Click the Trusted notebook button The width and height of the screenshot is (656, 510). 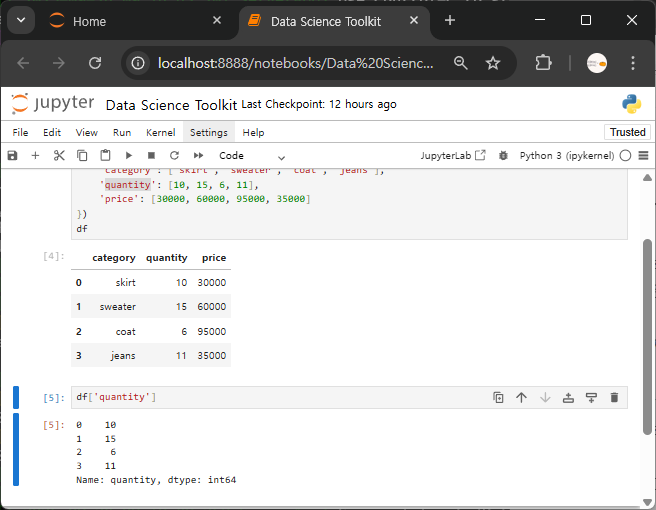coord(628,132)
